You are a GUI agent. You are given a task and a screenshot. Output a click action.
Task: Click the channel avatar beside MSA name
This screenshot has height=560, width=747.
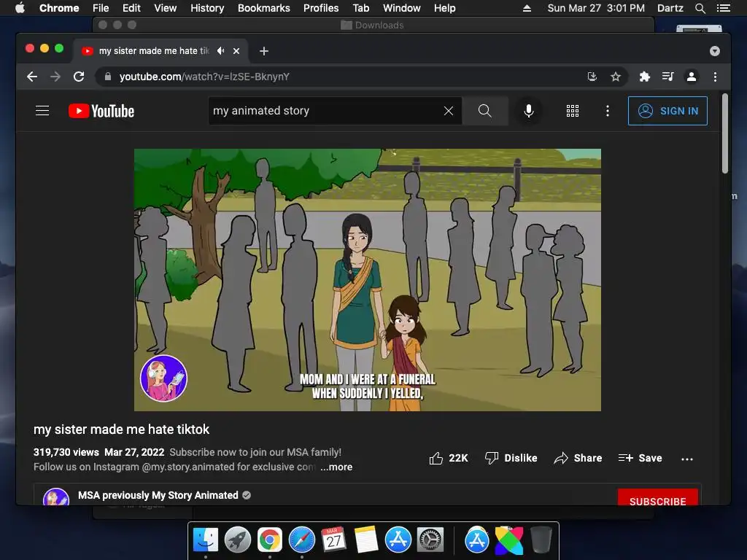(x=56, y=497)
